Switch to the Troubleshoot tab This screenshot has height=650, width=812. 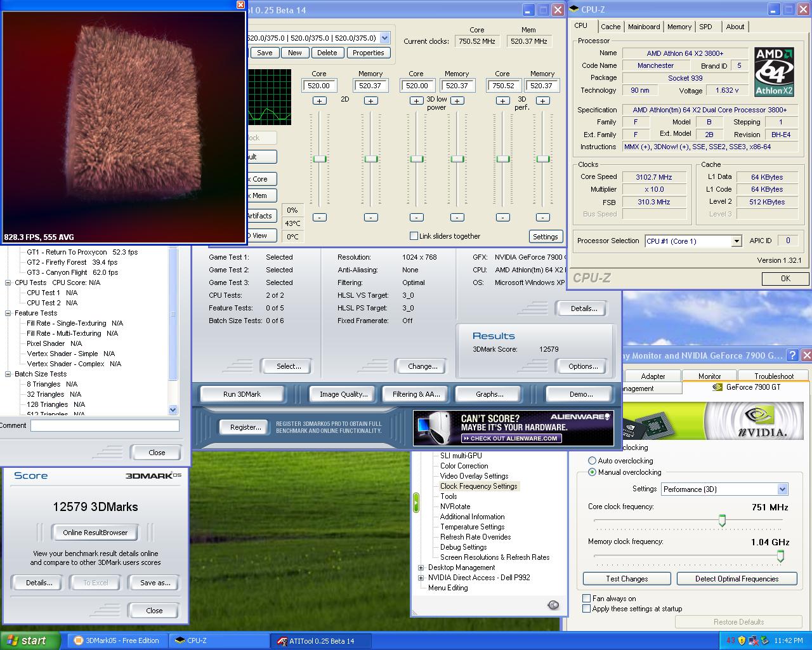pos(774,376)
